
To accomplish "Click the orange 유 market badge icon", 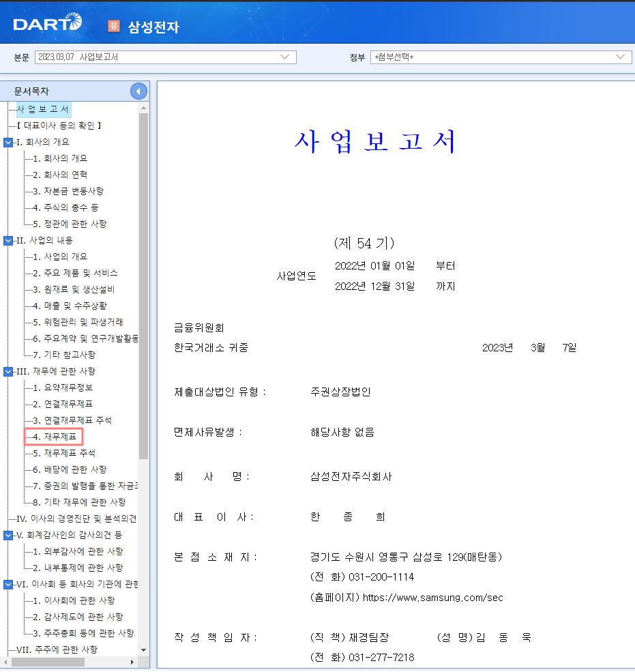I will [113, 26].
